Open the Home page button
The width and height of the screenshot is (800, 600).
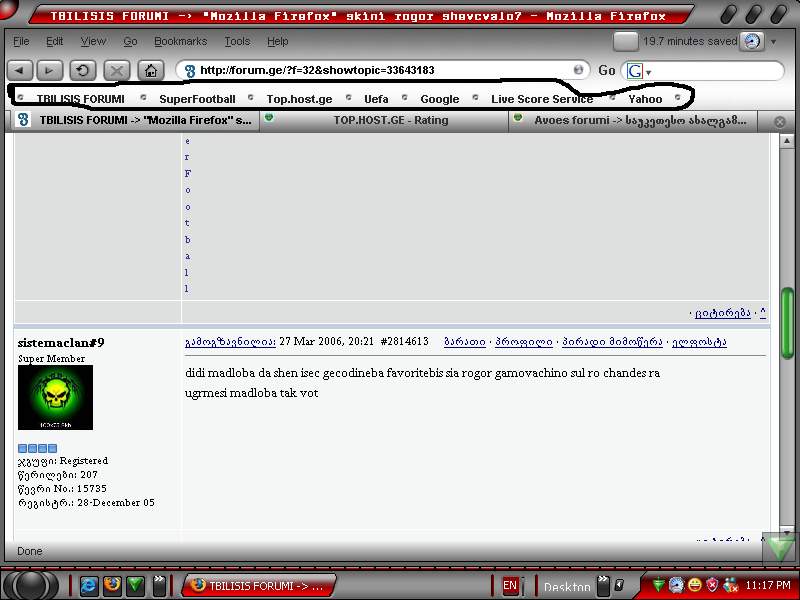click(151, 70)
